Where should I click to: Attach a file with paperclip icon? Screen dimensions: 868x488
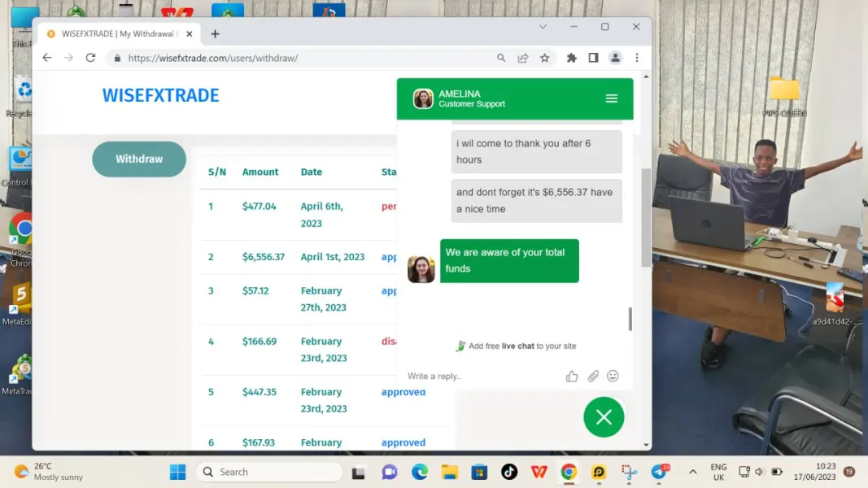[x=593, y=377]
